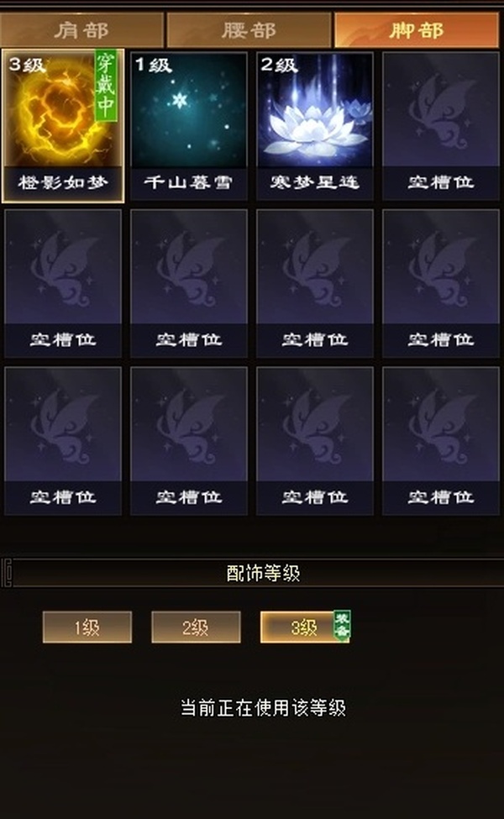Select the 千山暮雪 snowflake accessory icon

click(188, 125)
